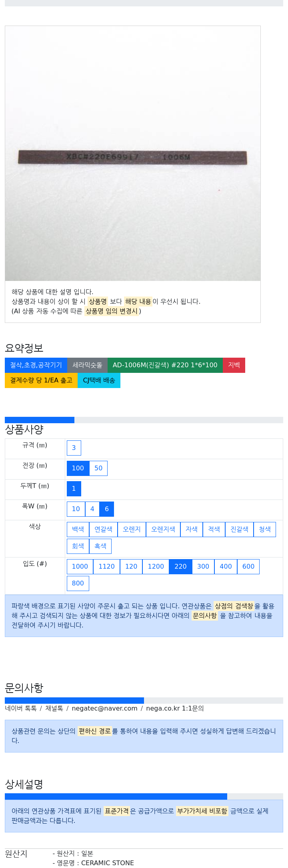This screenshot has height=868, width=288.
Task: Pick 폭W 4 mm option
Action: 92,509
